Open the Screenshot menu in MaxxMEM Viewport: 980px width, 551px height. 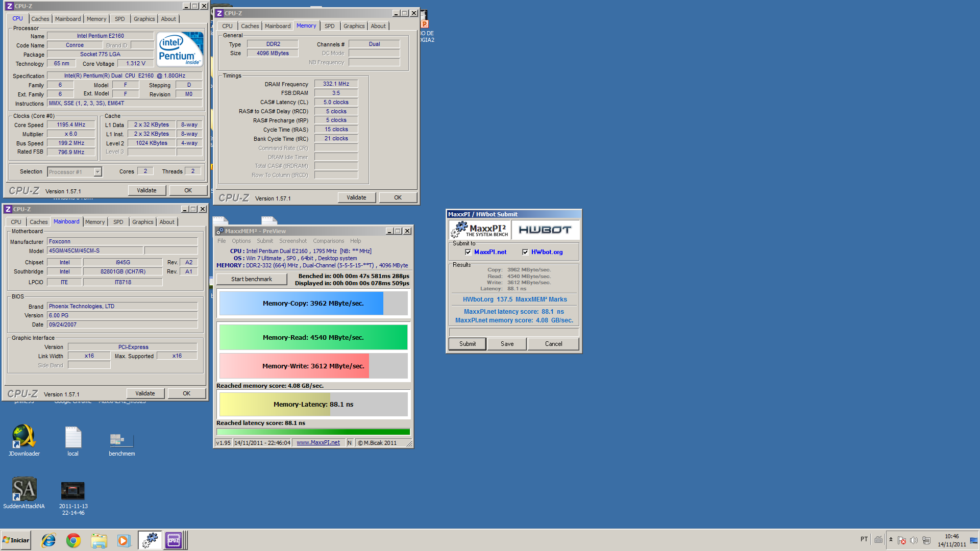coord(293,241)
